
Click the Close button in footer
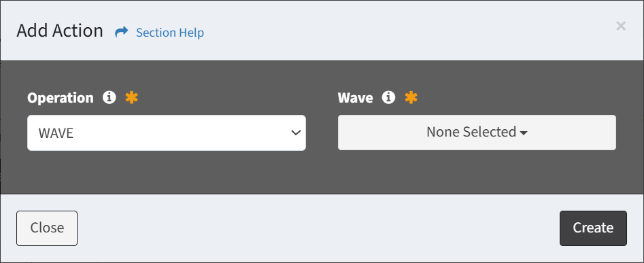pos(47,228)
